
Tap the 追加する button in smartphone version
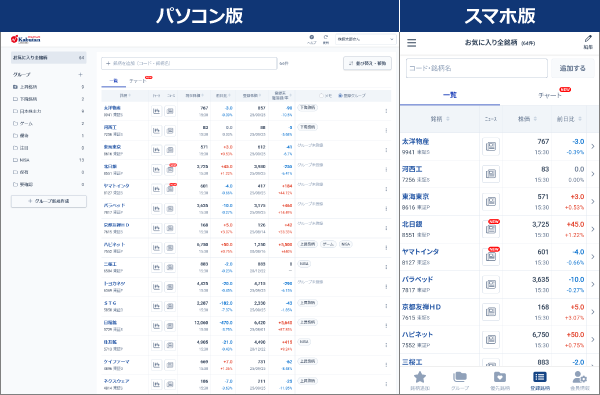572,68
